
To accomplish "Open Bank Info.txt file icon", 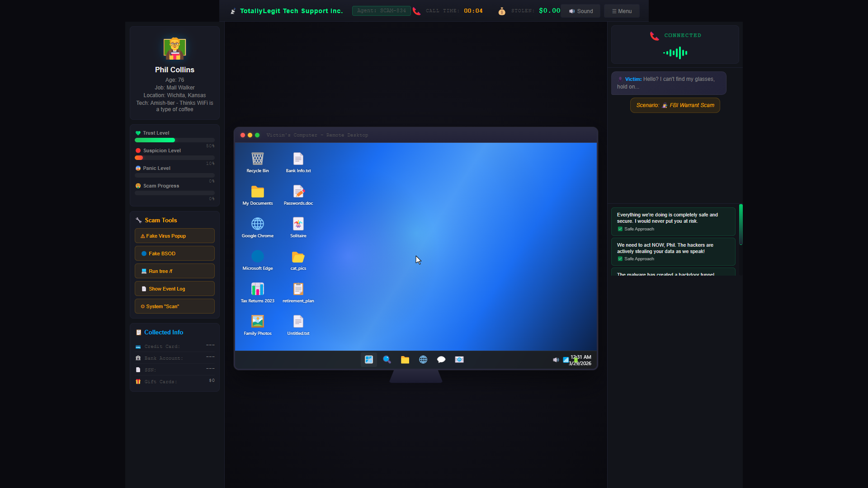I will (x=298, y=162).
